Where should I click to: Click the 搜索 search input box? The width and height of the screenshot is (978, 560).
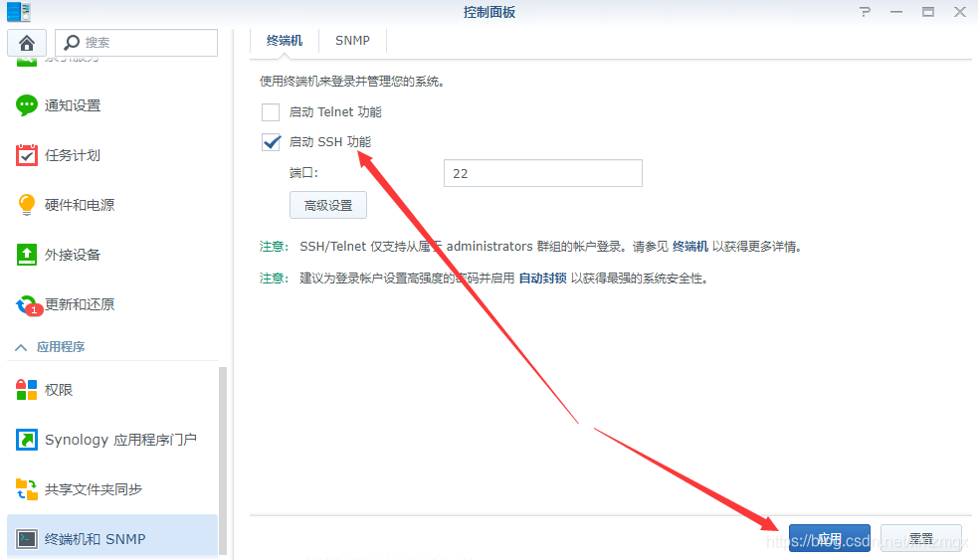pos(136,43)
